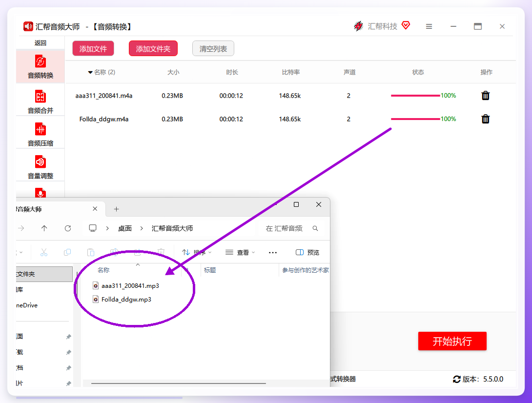This screenshot has height=403, width=532.
Task: Open the hamburger menu in title bar
Action: click(429, 26)
